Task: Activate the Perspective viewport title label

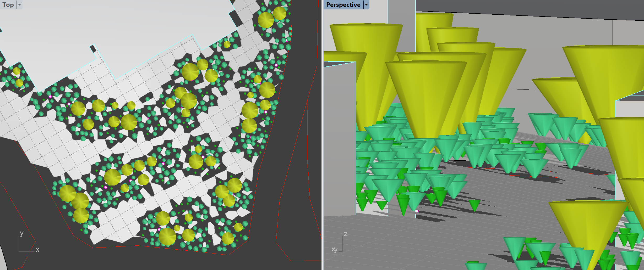Action: tap(343, 5)
